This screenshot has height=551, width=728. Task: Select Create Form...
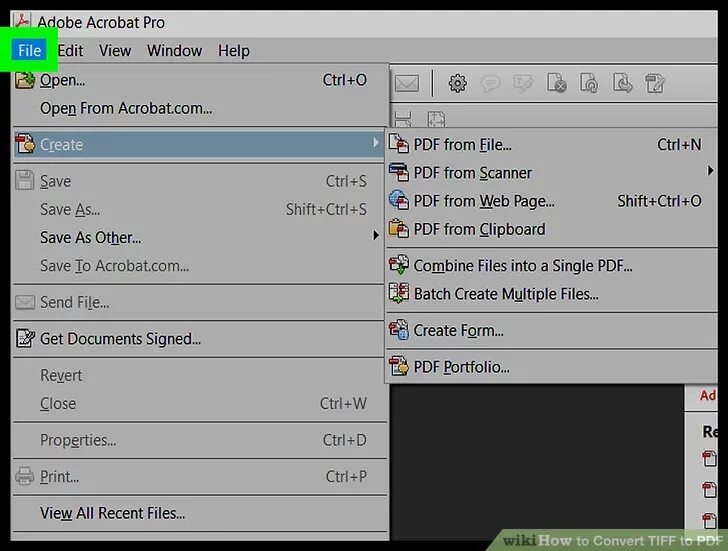(552, 331)
